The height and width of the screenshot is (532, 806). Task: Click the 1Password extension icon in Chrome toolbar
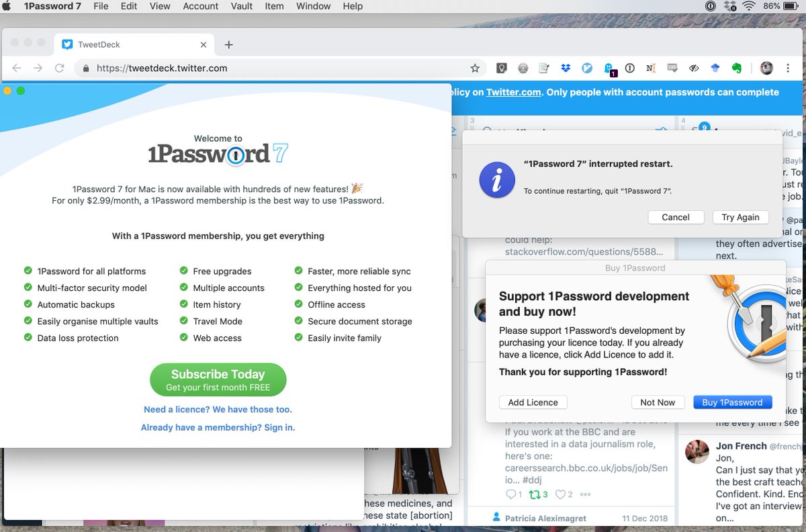(629, 68)
